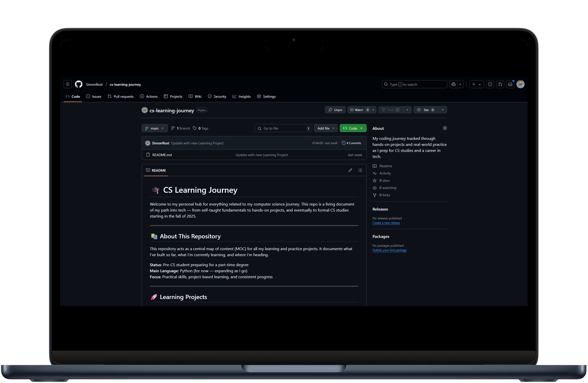Image resolution: width=588 pixels, height=383 pixels.
Task: Expand the Fork options dropdown arrow
Action: click(407, 110)
